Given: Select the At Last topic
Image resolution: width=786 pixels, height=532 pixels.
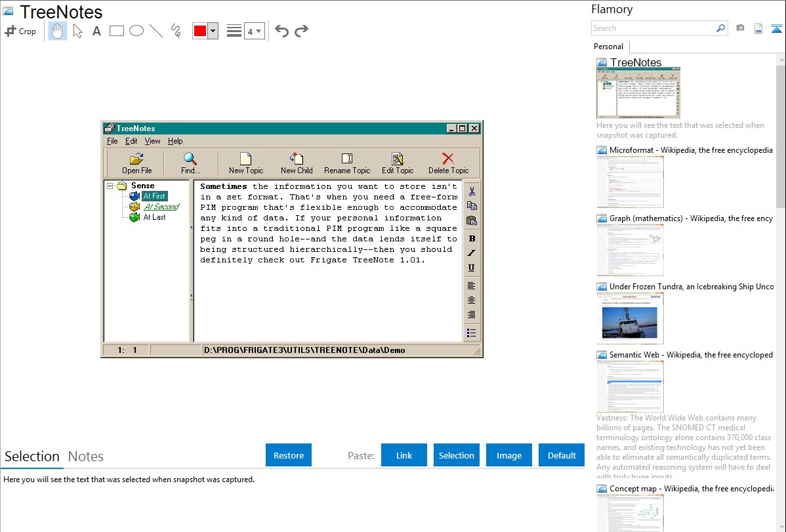Looking at the screenshot, I should pos(154,217).
